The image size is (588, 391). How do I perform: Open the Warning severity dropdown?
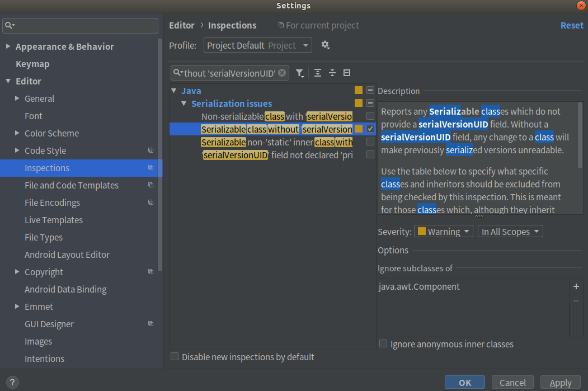pyautogui.click(x=444, y=232)
